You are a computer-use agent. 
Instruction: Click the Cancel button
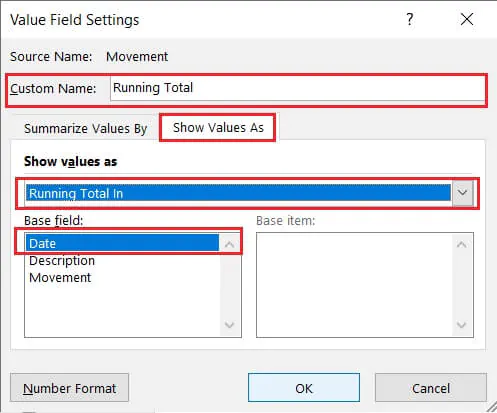pyautogui.click(x=431, y=388)
